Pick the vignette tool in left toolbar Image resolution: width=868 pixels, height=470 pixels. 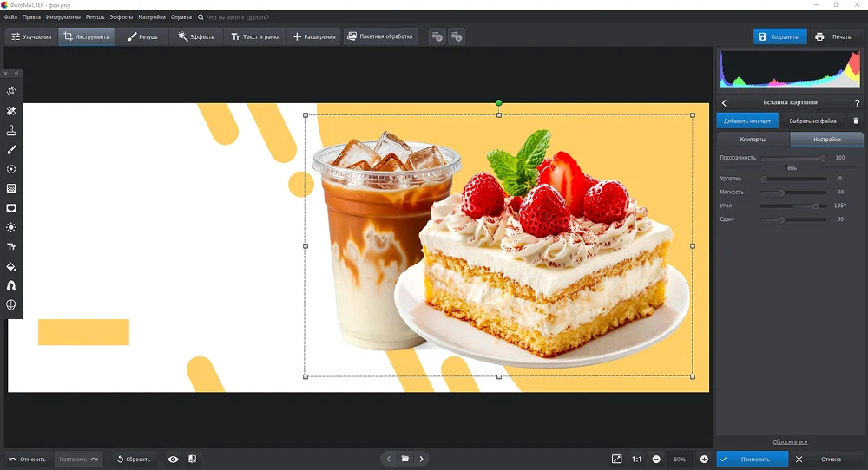click(x=11, y=208)
